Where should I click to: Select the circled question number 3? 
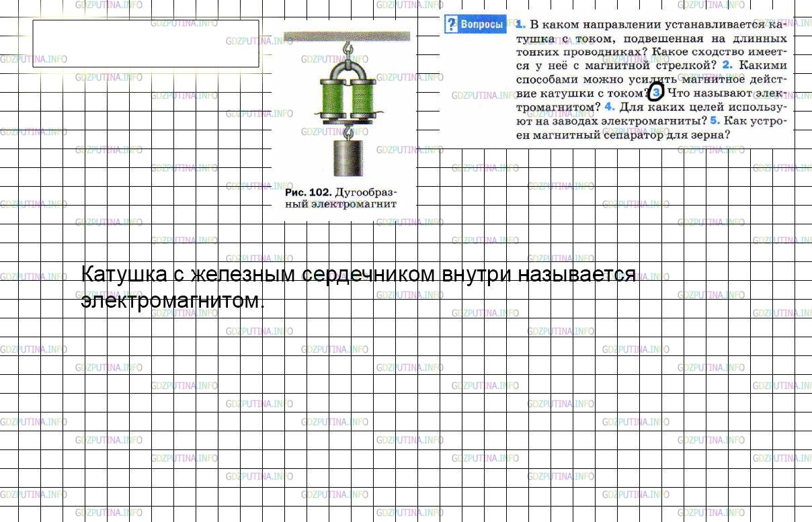pyautogui.click(x=657, y=92)
